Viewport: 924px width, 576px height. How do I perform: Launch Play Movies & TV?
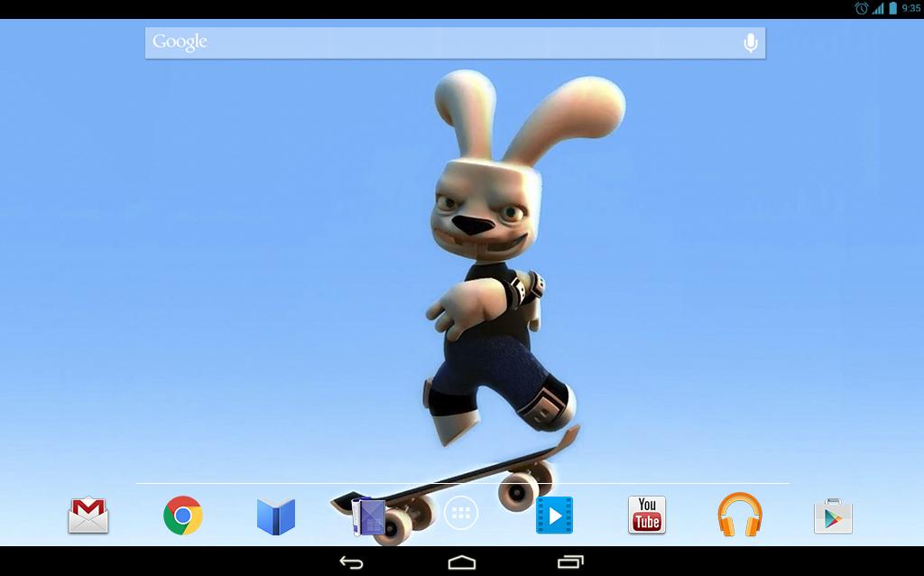pos(554,516)
